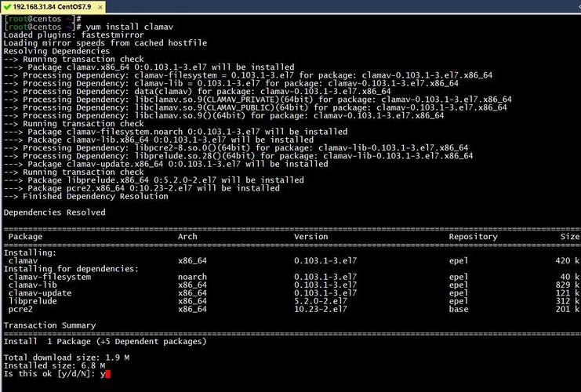
Task: Click 'Finished Dependency Resolution' line
Action: pyautogui.click(x=86, y=196)
